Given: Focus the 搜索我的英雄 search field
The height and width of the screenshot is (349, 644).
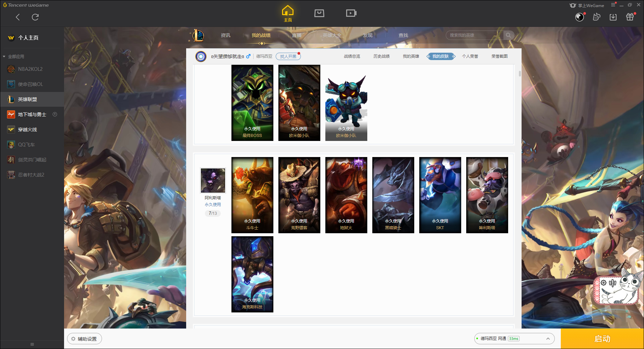Looking at the screenshot, I should (475, 35).
